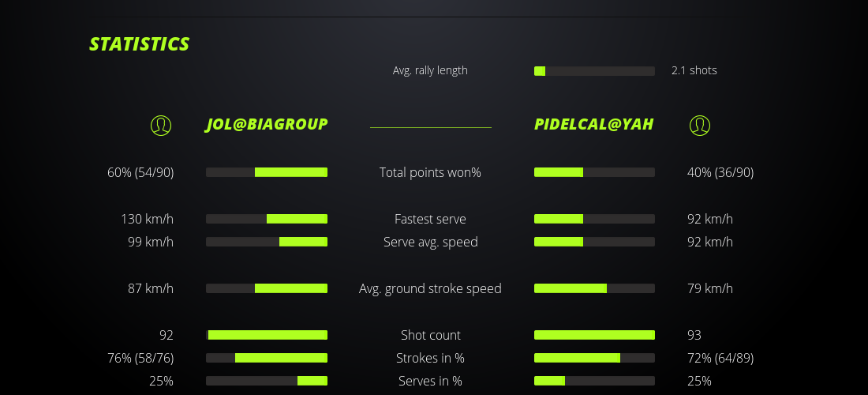Select PIDELCAL@YAH's Total points won bar
This screenshot has width=868, height=395.
[594, 172]
